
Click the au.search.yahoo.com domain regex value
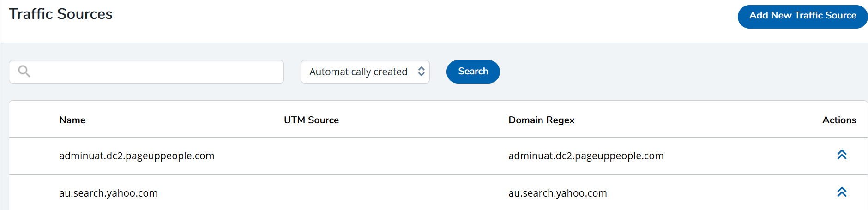558,193
